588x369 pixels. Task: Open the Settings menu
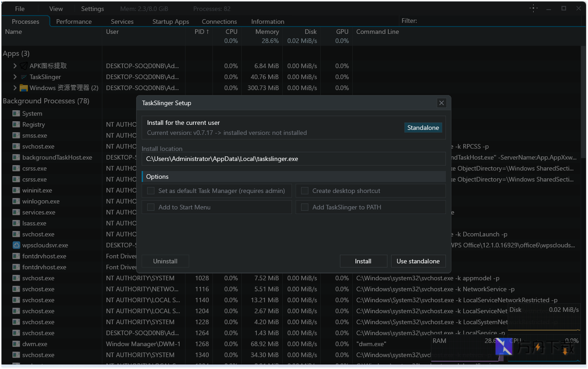[93, 9]
